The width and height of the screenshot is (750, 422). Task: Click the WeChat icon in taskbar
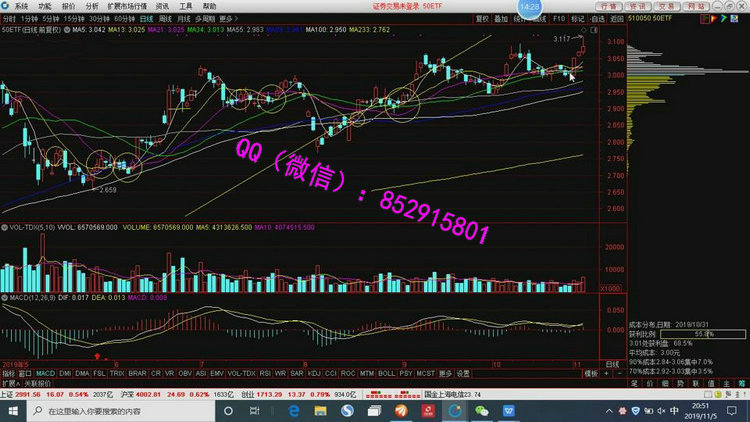pyautogui.click(x=482, y=410)
